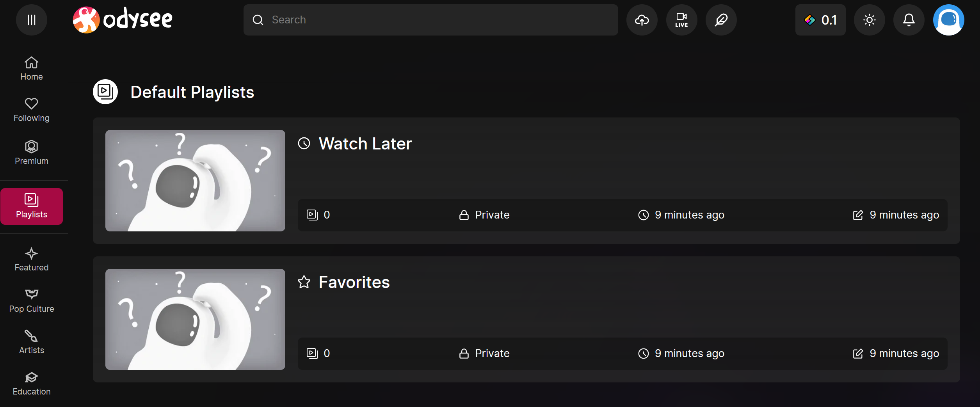This screenshot has height=407, width=980.
Task: Open the notifications bell
Action: 909,20
